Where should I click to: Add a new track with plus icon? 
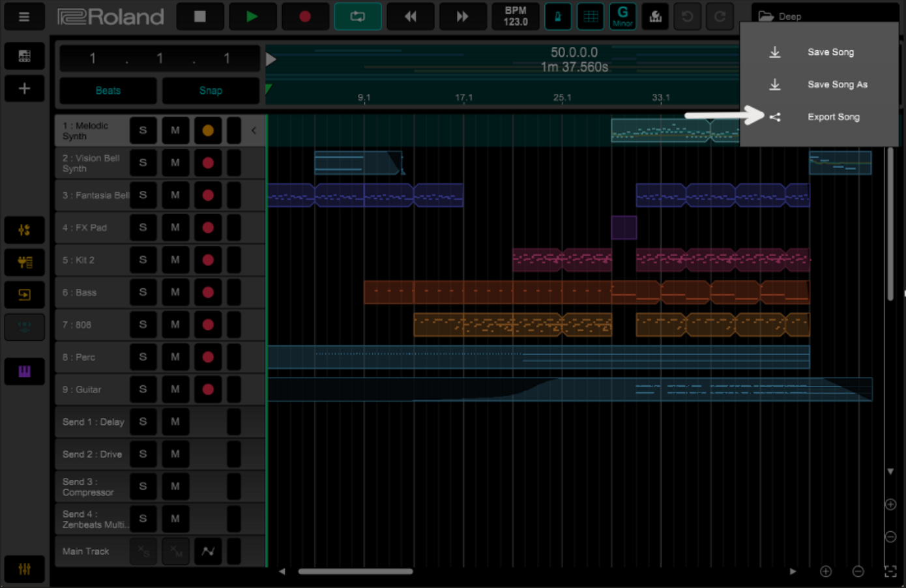coord(25,89)
